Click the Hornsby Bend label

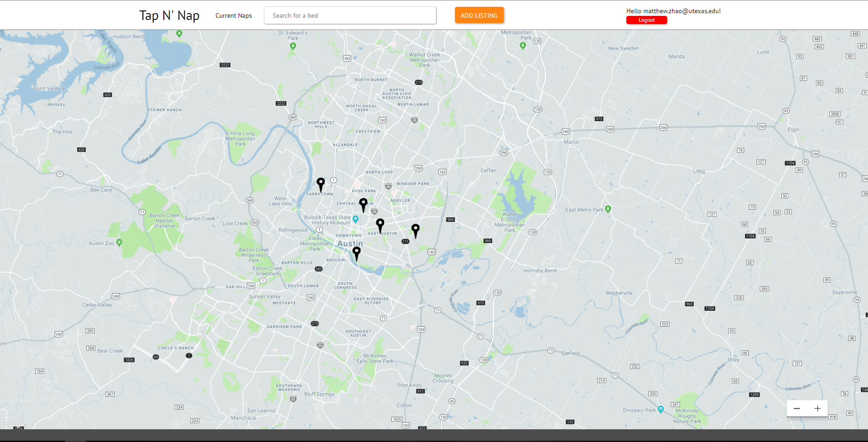pyautogui.click(x=540, y=271)
